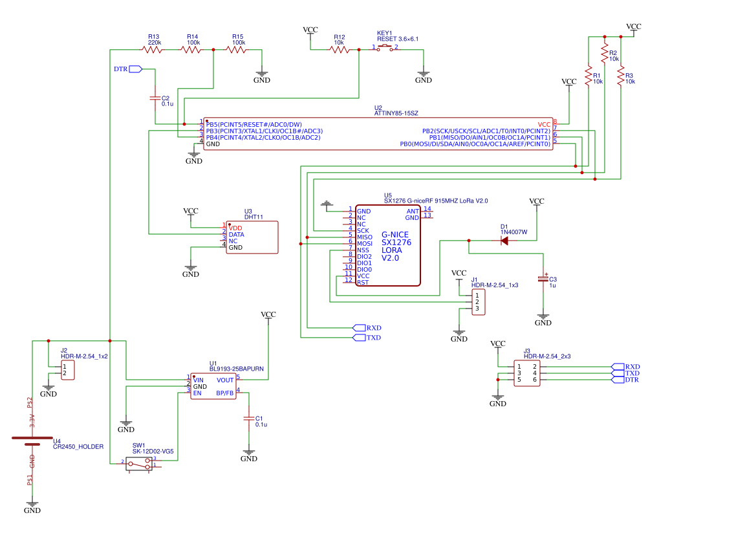Click the RESET 3.6×6.1 label
Image resolution: width=756 pixels, height=535 pixels.
(398, 39)
